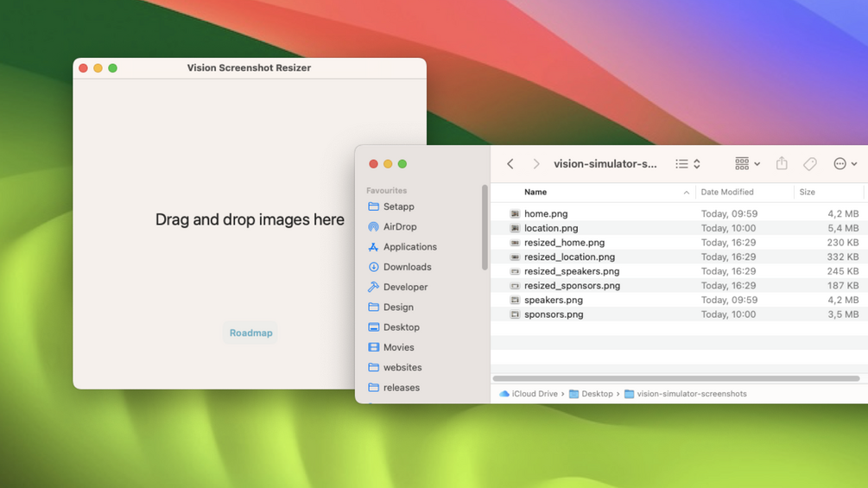Image resolution: width=868 pixels, height=488 pixels.
Task: Open the list view switcher in Finder toolbar
Action: (688, 164)
